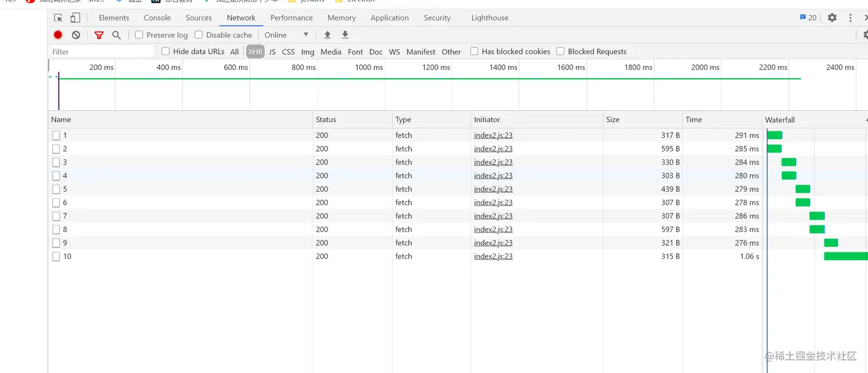Click the Filter text input
The height and width of the screenshot is (373, 868).
(102, 52)
